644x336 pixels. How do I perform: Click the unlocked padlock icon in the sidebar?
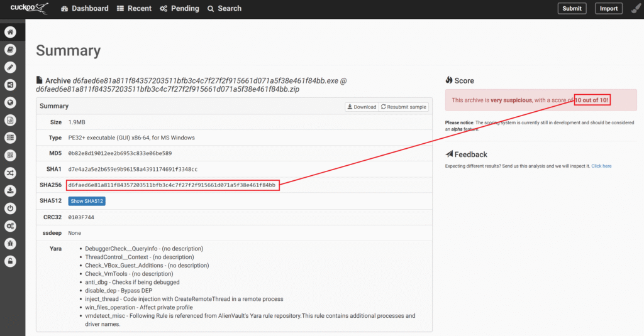(x=10, y=261)
